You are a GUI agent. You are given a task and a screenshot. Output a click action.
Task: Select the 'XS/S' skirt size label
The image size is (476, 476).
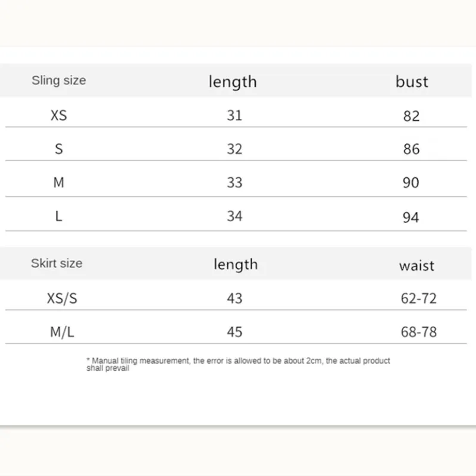[62, 298]
